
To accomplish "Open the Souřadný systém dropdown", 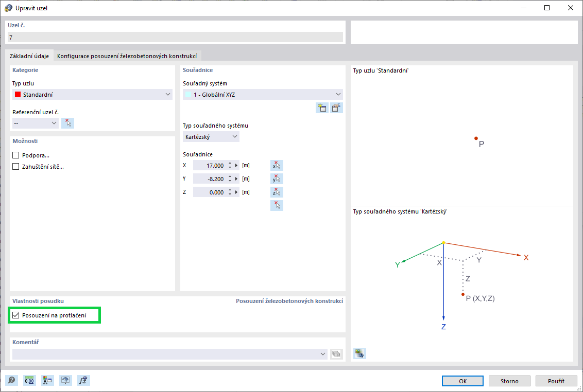I will (x=263, y=94).
